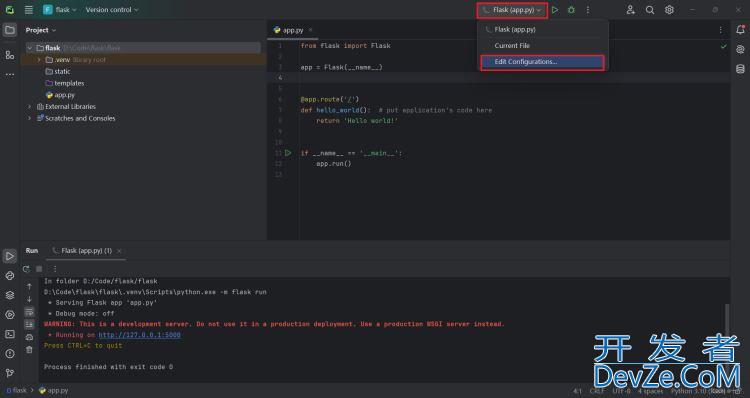Open more run actions menu
750x398 pixels.
pos(588,10)
